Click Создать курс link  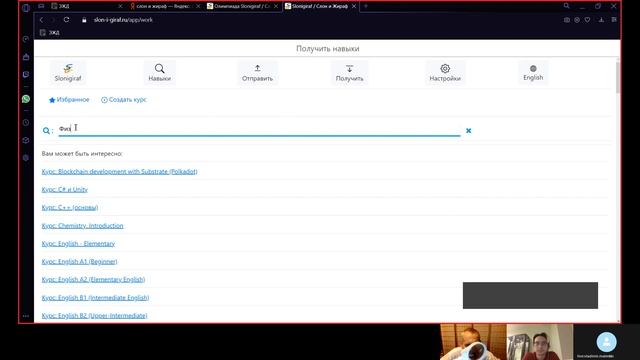(x=124, y=100)
